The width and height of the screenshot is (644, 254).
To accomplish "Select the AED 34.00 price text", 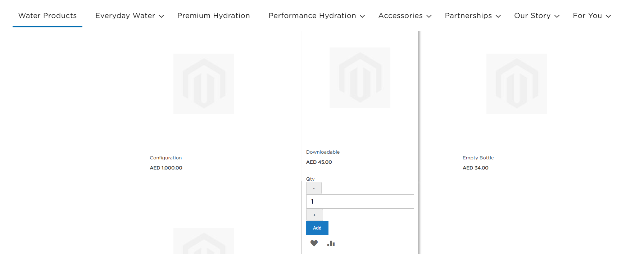I will tap(476, 168).
